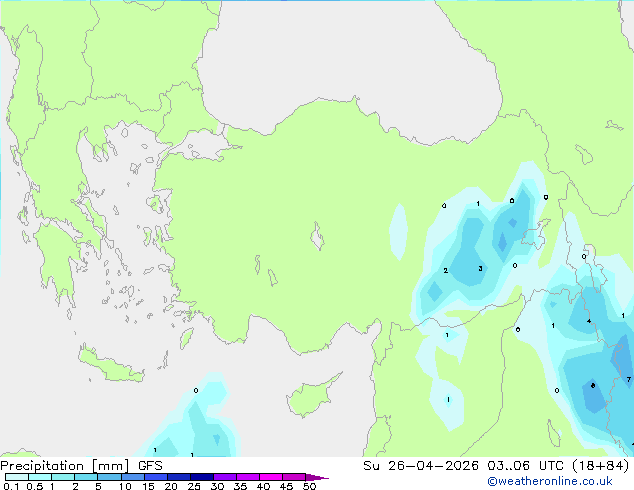Click the legend label '25'
This screenshot has height=490, width=634.
click(194, 486)
